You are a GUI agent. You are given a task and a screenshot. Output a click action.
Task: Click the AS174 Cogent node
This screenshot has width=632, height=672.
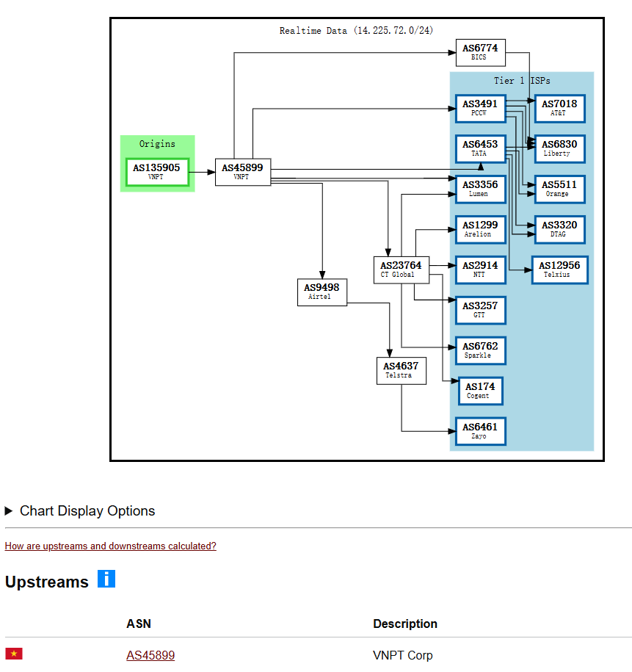(x=480, y=391)
